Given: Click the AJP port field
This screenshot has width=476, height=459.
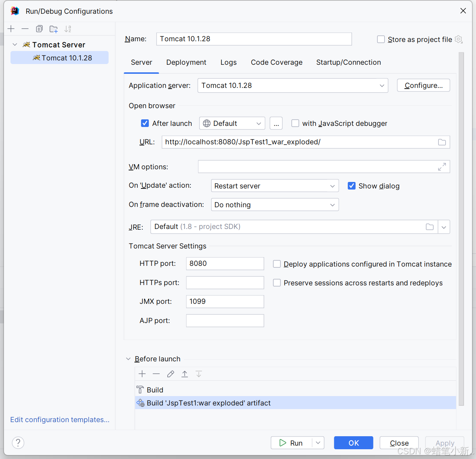Looking at the screenshot, I should click(225, 320).
